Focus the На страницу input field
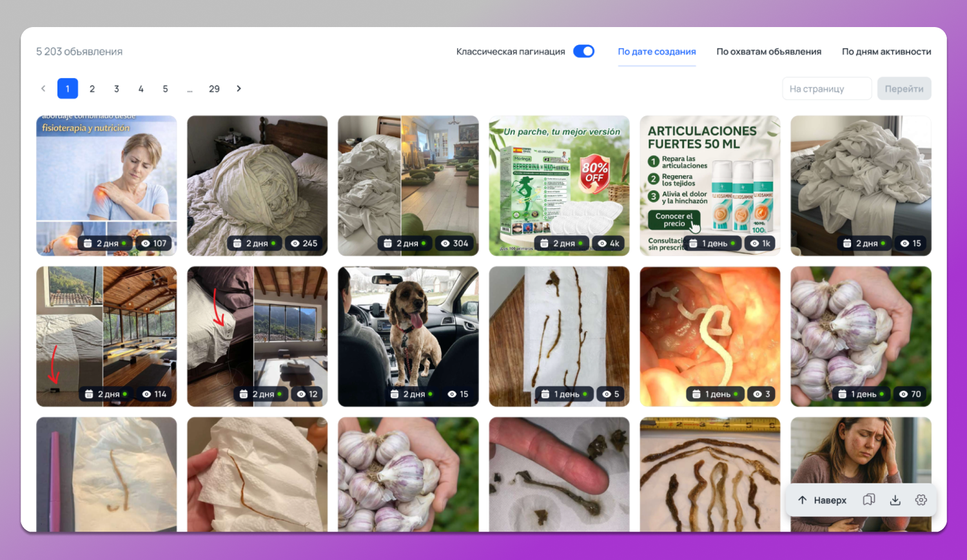Viewport: 967px width, 560px height. coord(826,89)
